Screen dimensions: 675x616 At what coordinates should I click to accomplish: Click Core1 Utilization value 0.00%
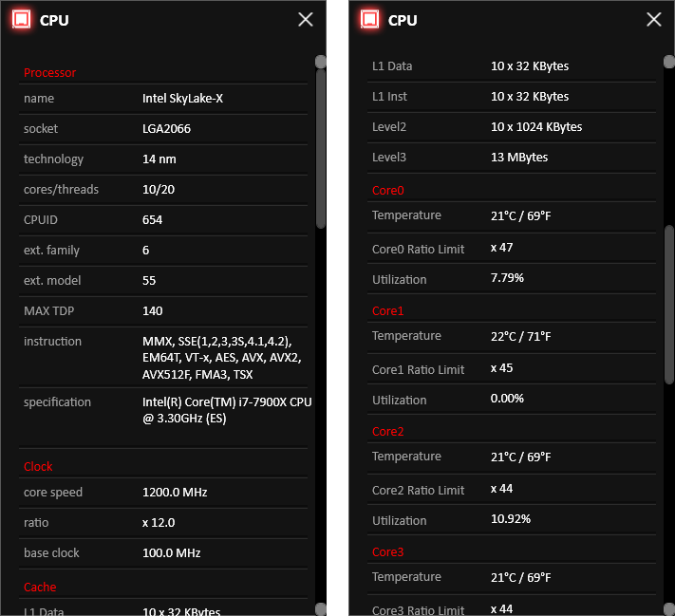click(507, 399)
